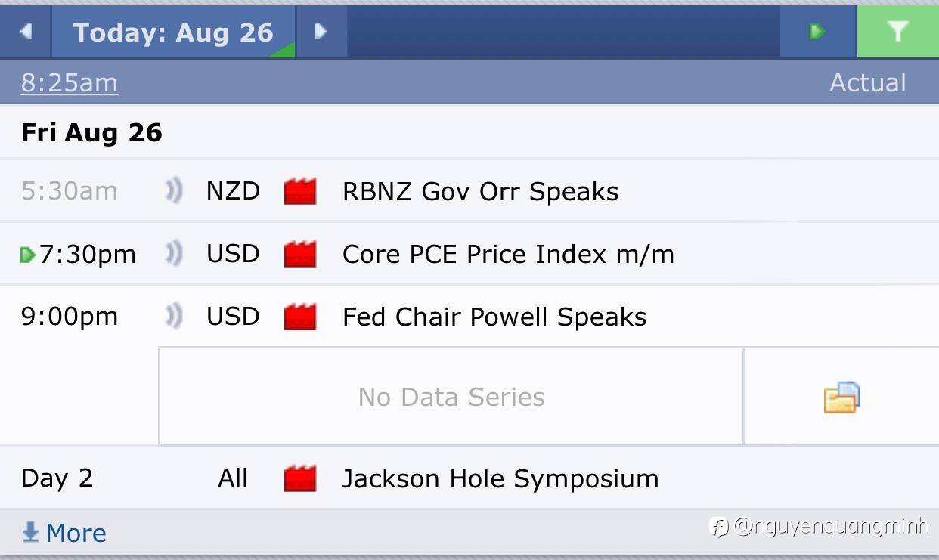Click the green up-next arrow button
The height and width of the screenshot is (560, 939).
click(x=817, y=32)
